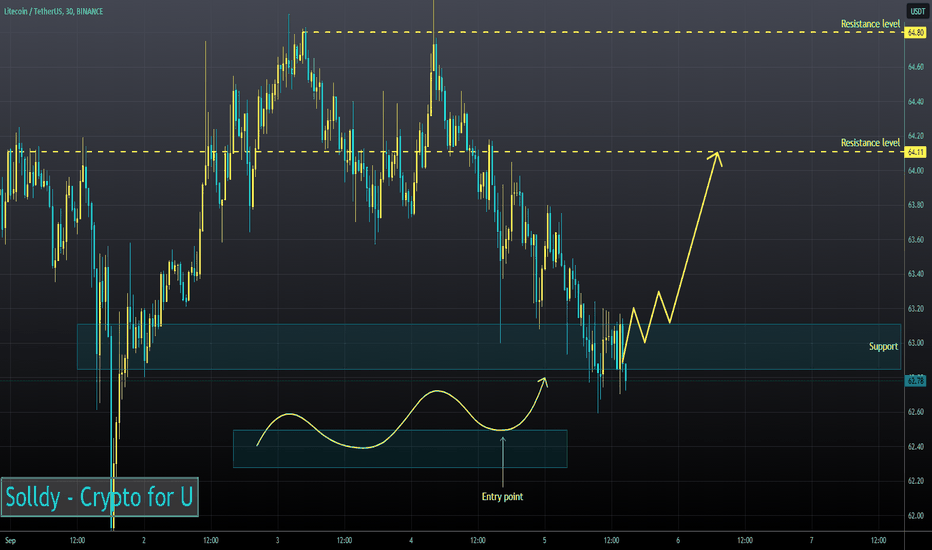Click the date label 4 on time axis
The height and width of the screenshot is (550, 932).
(411, 540)
